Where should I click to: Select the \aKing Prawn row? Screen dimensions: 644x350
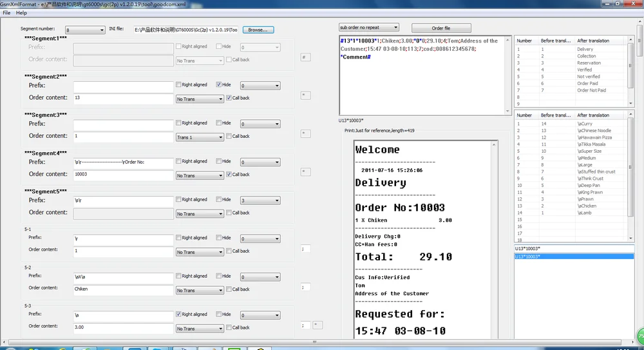coord(571,192)
